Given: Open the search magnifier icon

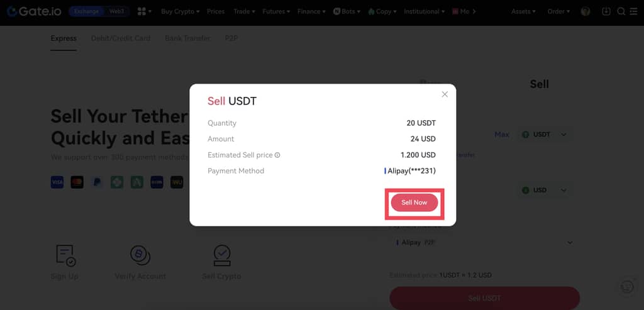Looking at the screenshot, I should click(x=621, y=11).
